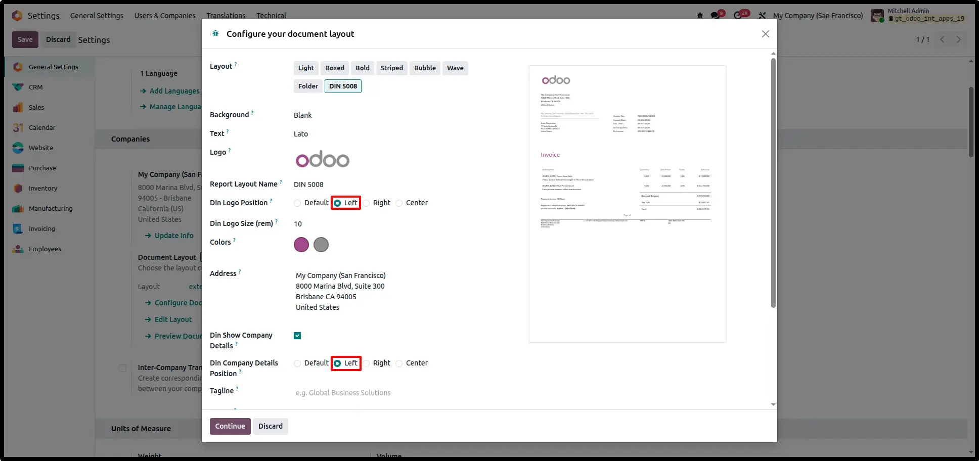Choose the Wave layout option
This screenshot has width=980, height=461.
[455, 68]
